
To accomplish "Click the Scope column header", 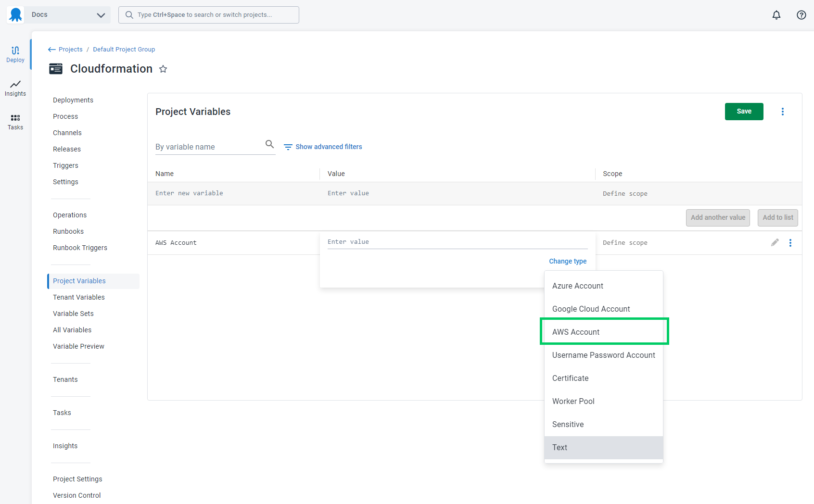I will tap(612, 174).
